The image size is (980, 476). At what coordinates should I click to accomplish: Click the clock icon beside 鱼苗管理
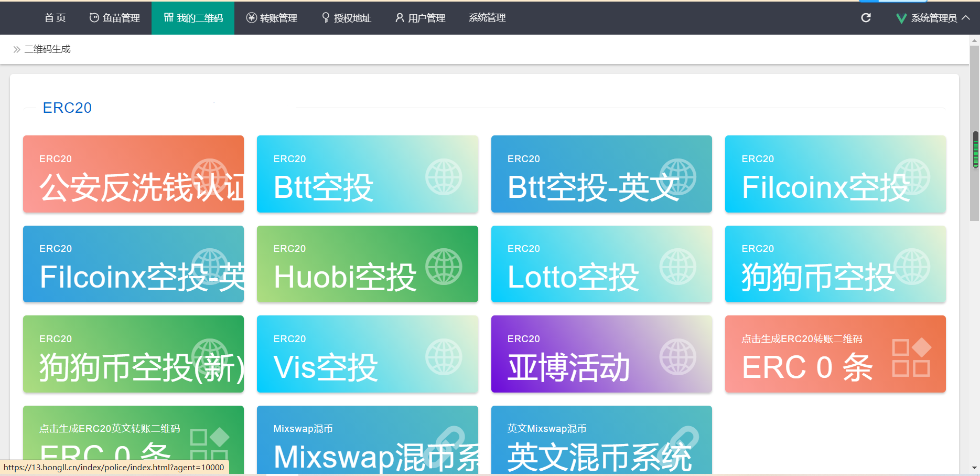pyautogui.click(x=94, y=18)
